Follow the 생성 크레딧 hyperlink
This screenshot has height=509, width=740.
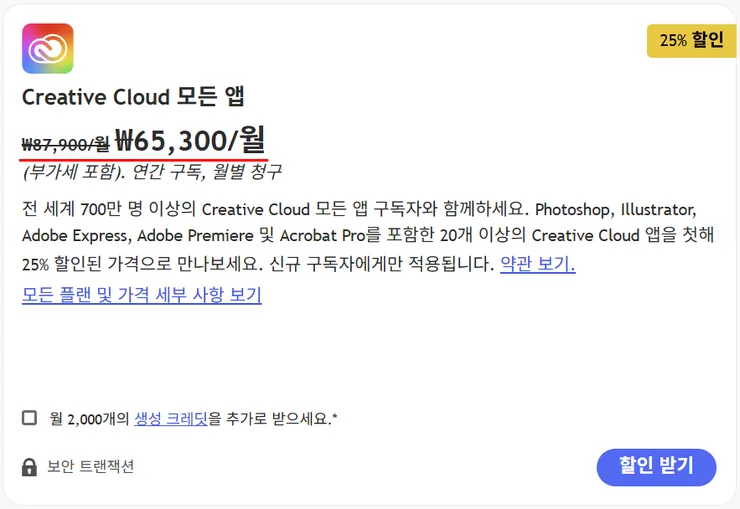click(x=171, y=418)
